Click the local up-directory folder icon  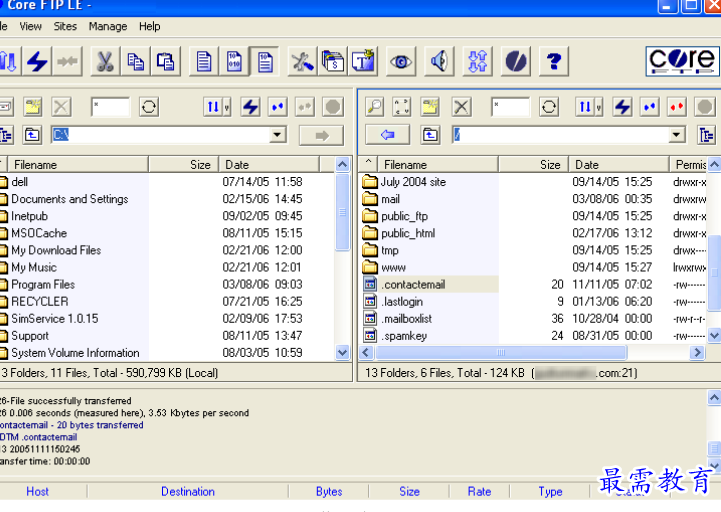(x=32, y=135)
